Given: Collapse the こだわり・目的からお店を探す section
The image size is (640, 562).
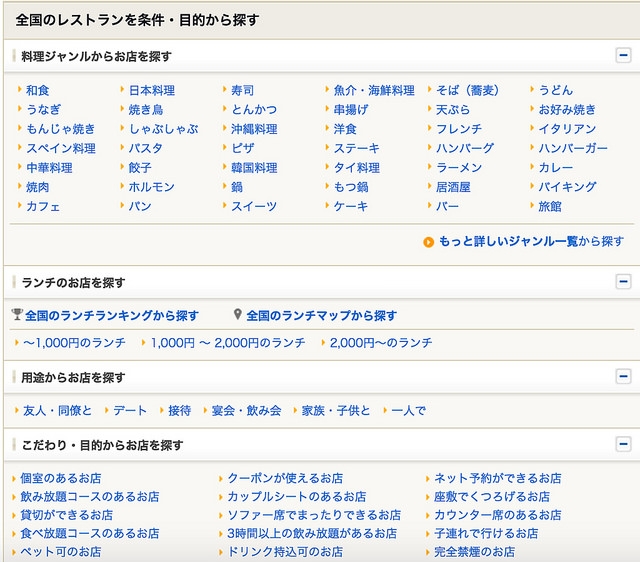Looking at the screenshot, I should click(623, 444).
